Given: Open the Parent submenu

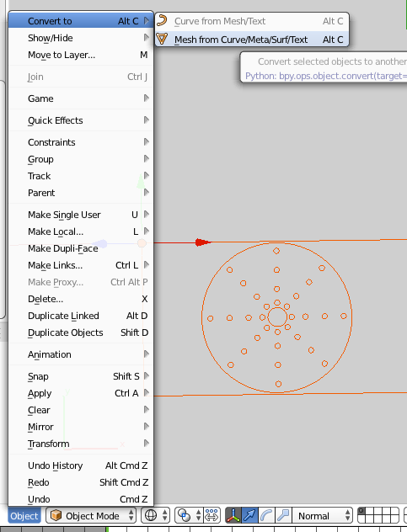Looking at the screenshot, I should coord(81,193).
